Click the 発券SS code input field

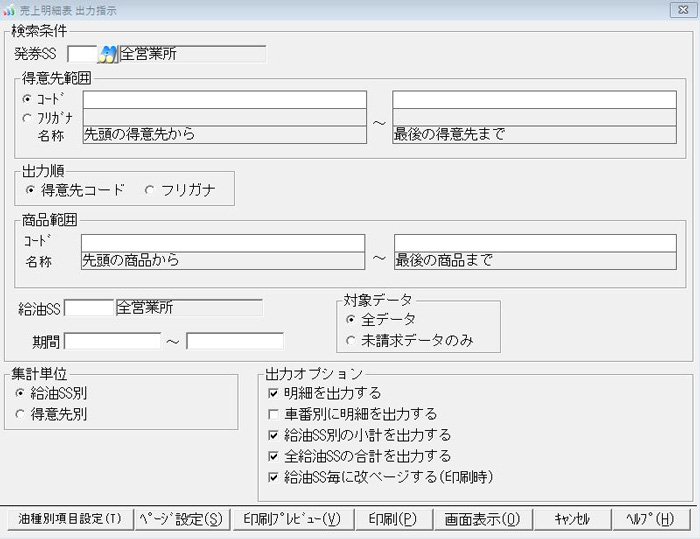tap(82, 54)
